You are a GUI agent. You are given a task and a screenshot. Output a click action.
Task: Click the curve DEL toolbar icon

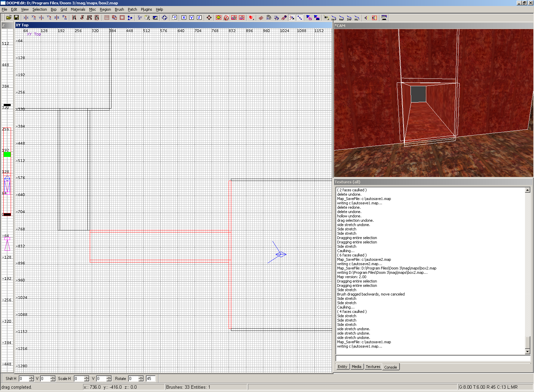357,18
